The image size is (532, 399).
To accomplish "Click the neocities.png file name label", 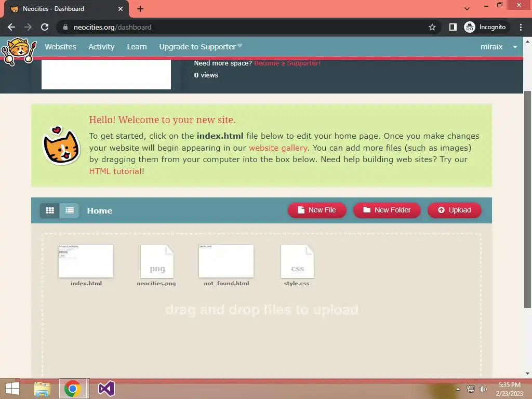I will [x=156, y=283].
